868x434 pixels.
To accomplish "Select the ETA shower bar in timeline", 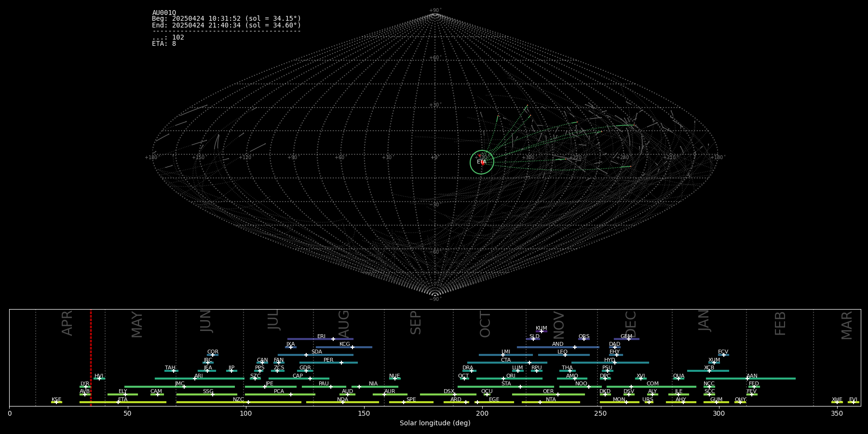I will point(123,402).
